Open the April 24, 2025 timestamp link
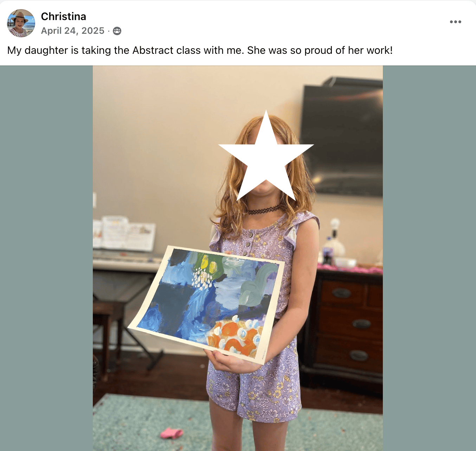 click(x=73, y=31)
